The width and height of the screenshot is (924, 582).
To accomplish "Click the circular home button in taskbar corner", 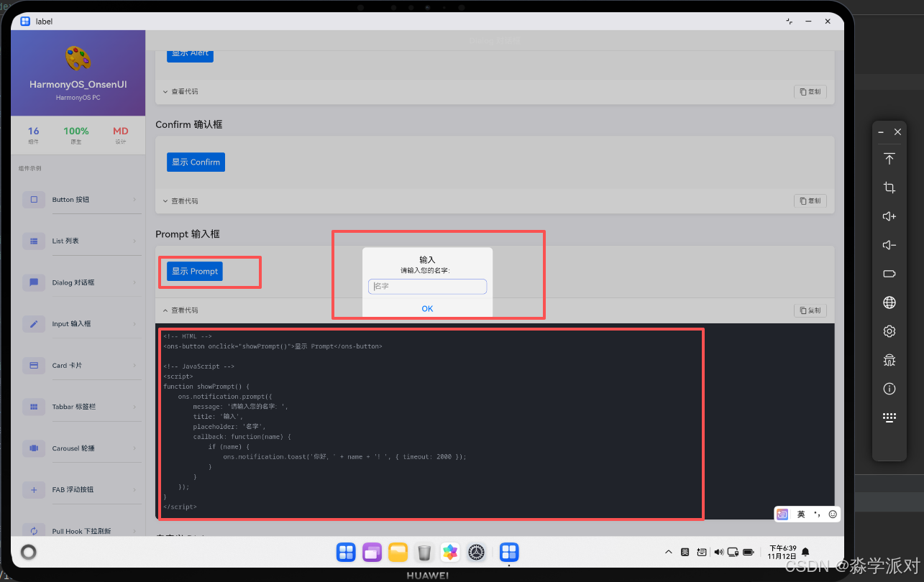I will pyautogui.click(x=28, y=552).
